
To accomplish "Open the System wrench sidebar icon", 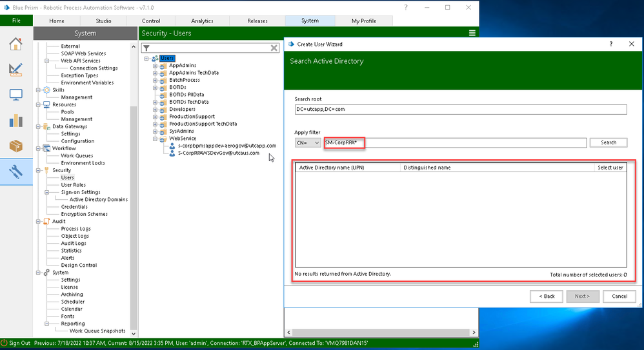I will 15,172.
